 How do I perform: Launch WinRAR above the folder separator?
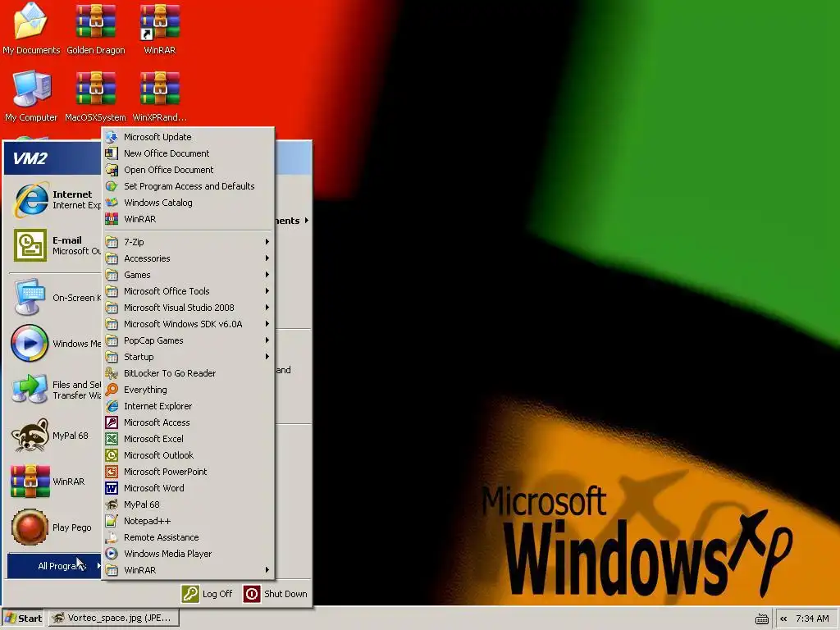pyautogui.click(x=188, y=219)
